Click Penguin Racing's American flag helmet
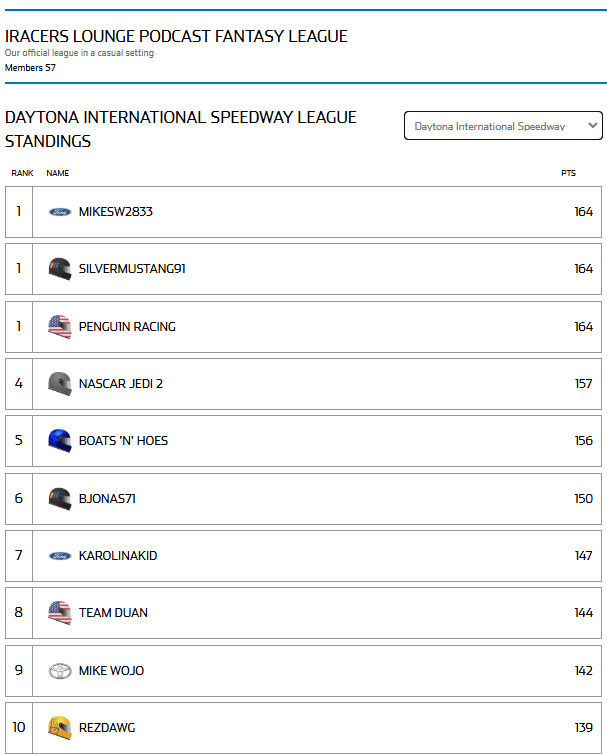The height and width of the screenshot is (754, 607). click(60, 327)
